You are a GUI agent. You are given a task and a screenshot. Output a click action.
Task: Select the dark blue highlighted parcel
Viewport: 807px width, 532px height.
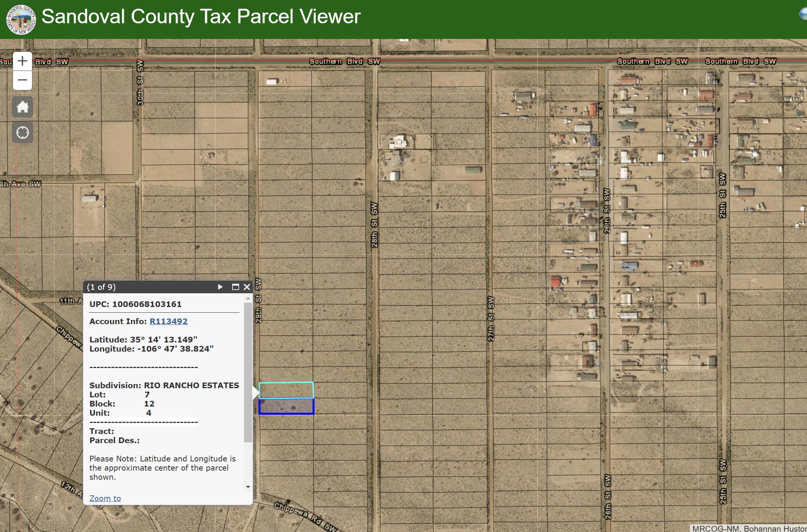286,407
